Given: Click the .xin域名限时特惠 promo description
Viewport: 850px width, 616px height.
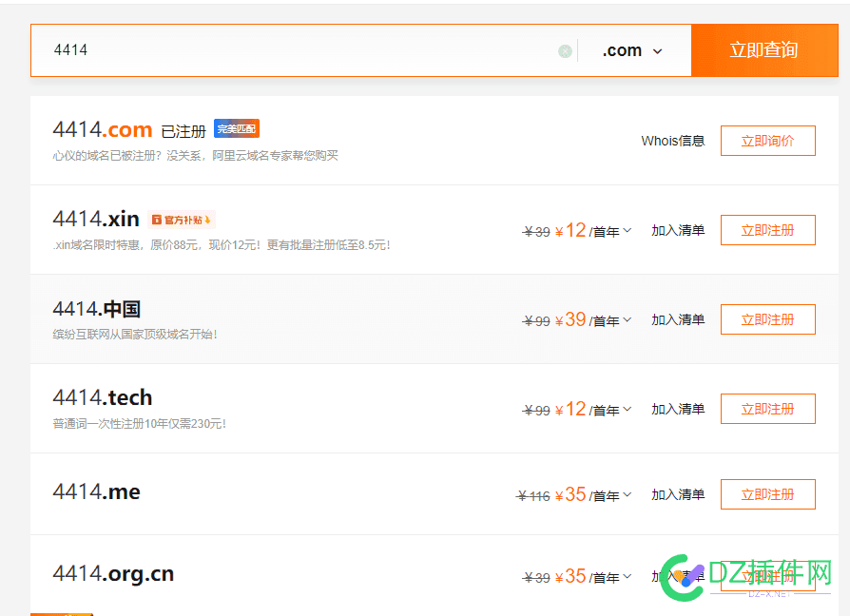Looking at the screenshot, I should (222, 245).
